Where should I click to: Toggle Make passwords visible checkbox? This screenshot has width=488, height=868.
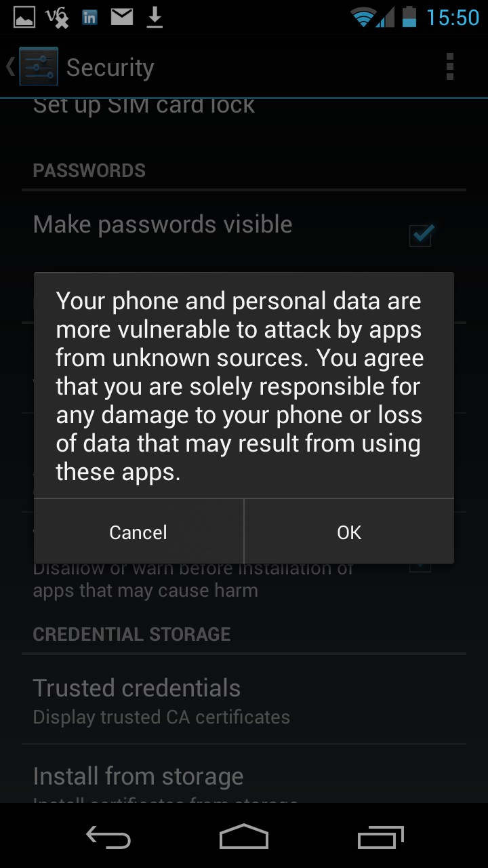tap(421, 235)
